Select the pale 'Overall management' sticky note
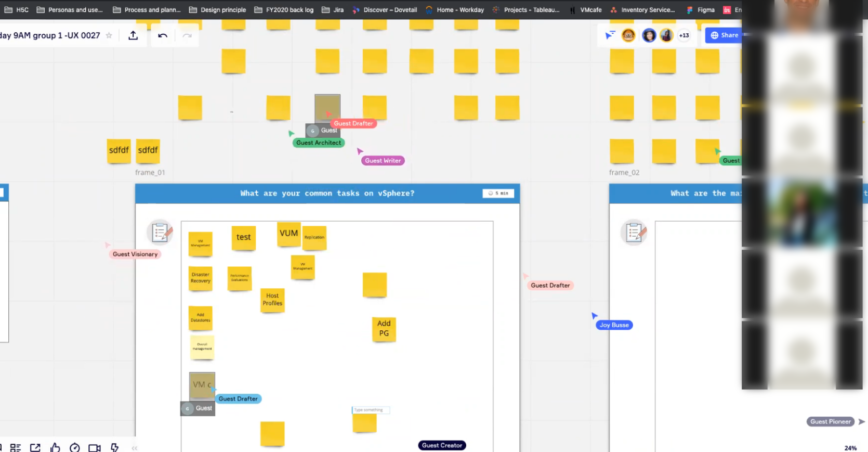The width and height of the screenshot is (868, 452). 202,347
